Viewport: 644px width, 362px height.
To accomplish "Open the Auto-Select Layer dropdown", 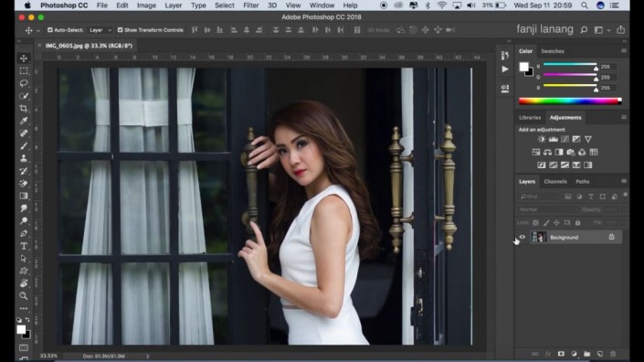I will (x=100, y=30).
